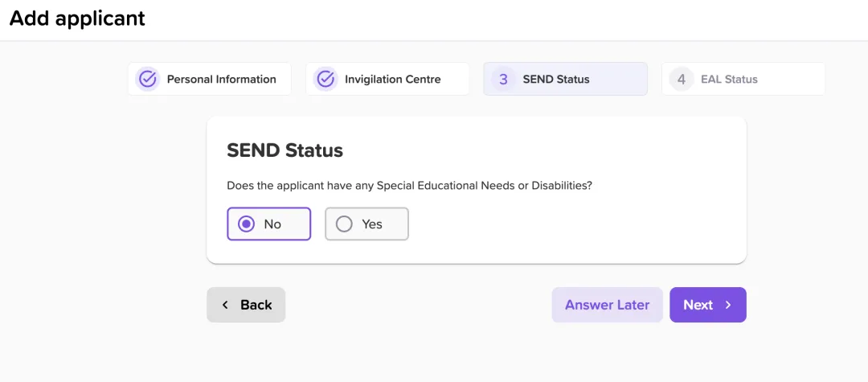Click the Special Educational Needs question text

click(409, 185)
